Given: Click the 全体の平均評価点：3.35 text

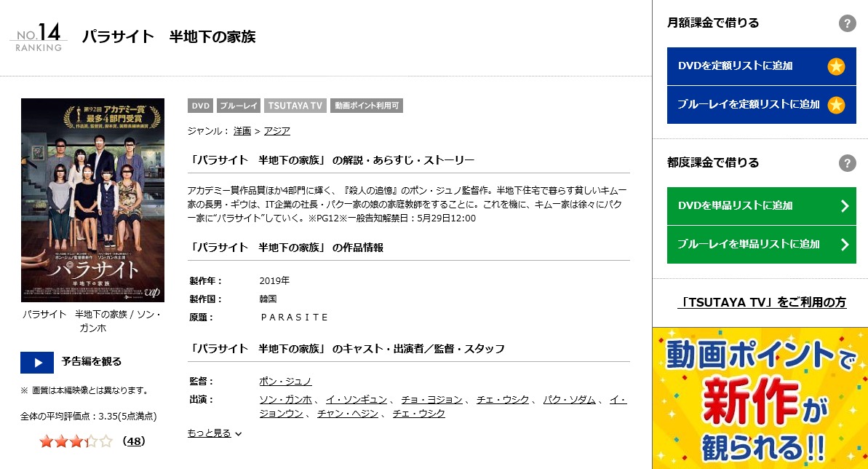Looking at the screenshot, I should pos(89,416).
